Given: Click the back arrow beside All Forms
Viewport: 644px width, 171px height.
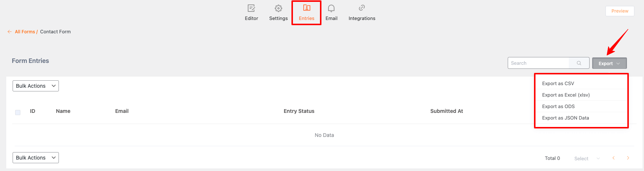Looking at the screenshot, I should click(10, 32).
